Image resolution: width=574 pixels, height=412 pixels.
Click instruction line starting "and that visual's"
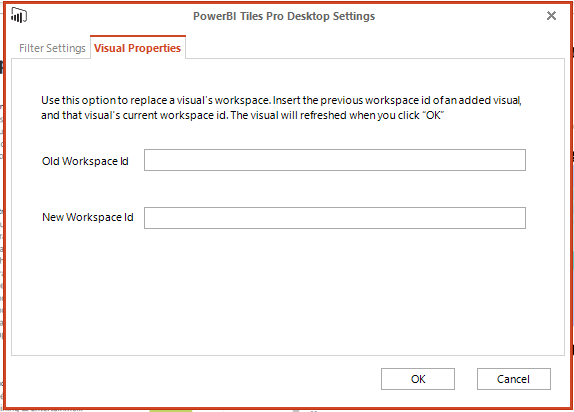242,115
